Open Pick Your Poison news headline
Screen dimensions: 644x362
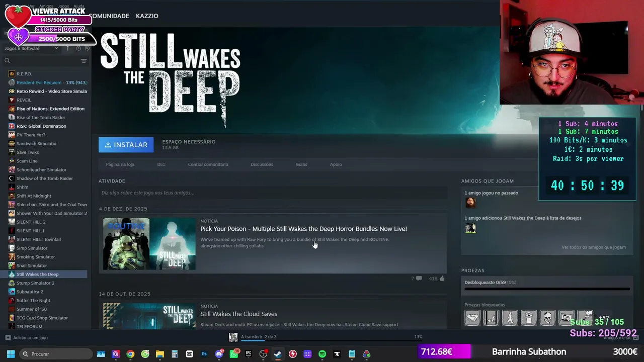tap(303, 229)
